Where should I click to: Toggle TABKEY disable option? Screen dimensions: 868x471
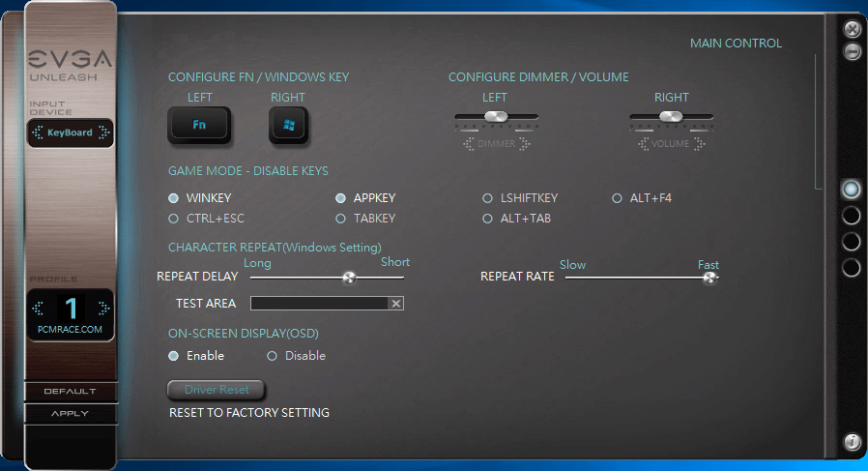pos(340,219)
